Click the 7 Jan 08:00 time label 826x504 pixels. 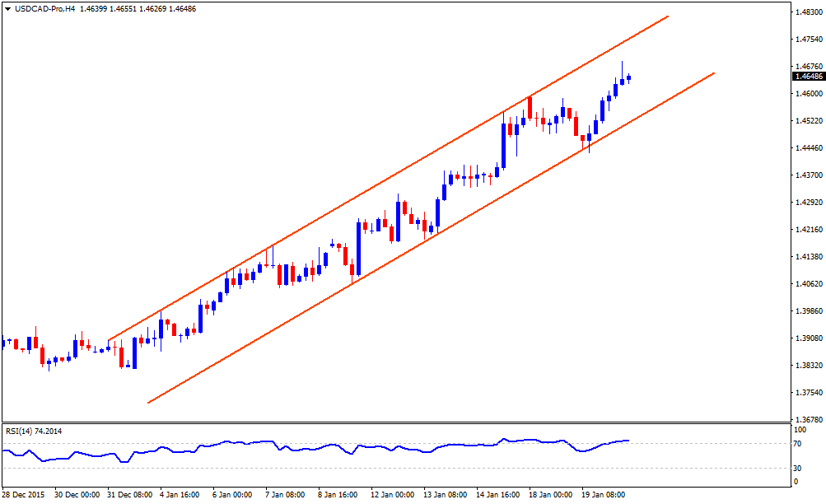tap(286, 495)
